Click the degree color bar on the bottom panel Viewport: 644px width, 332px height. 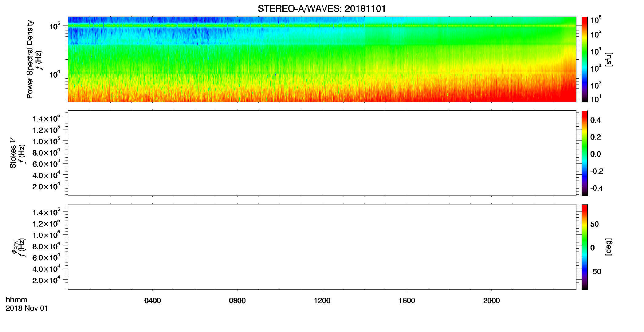tap(585, 247)
